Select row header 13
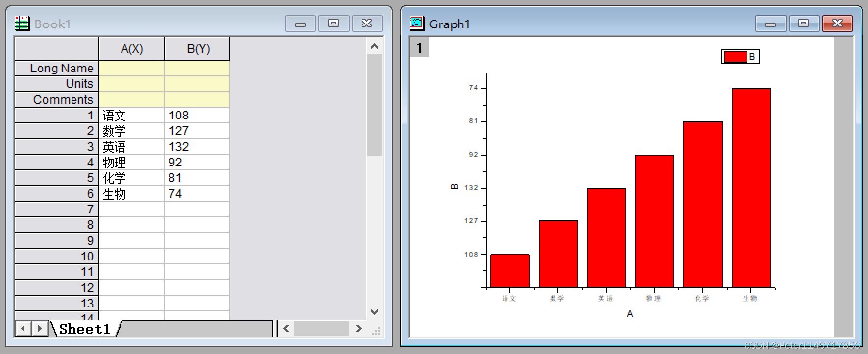The height and width of the screenshot is (354, 868). (x=57, y=303)
